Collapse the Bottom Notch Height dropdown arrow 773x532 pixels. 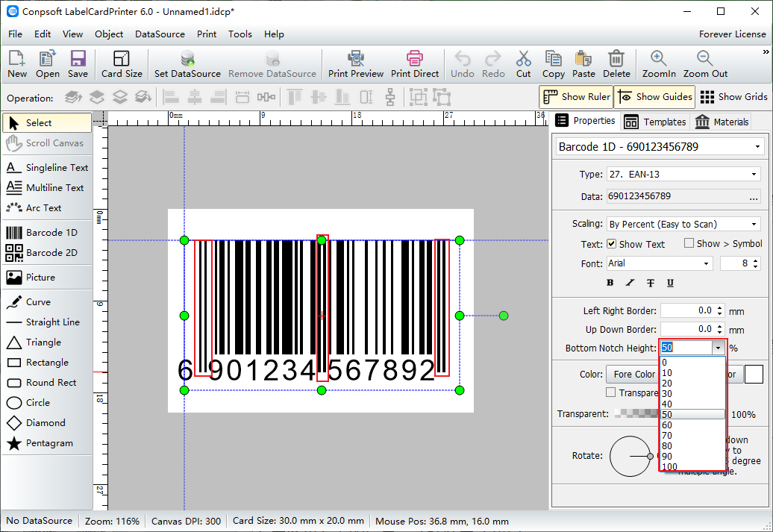click(x=719, y=348)
